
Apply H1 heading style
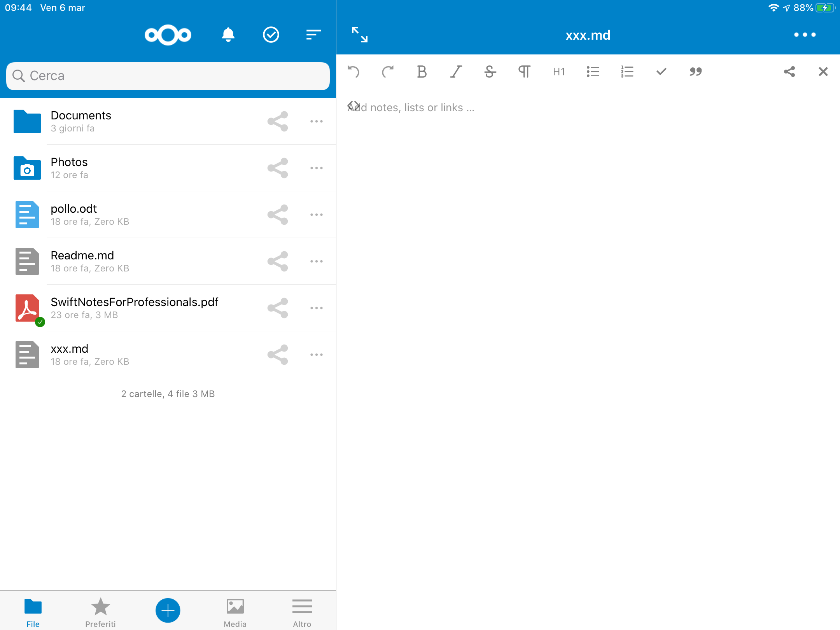click(559, 72)
